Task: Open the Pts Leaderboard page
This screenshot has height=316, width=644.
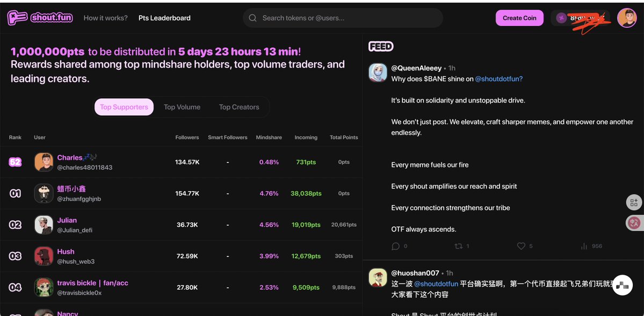Action: (164, 18)
